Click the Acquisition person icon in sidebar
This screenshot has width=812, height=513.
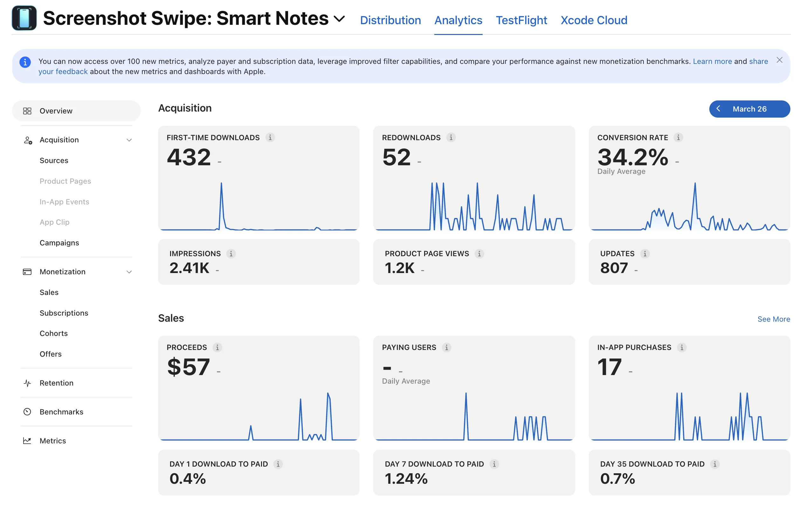click(28, 140)
